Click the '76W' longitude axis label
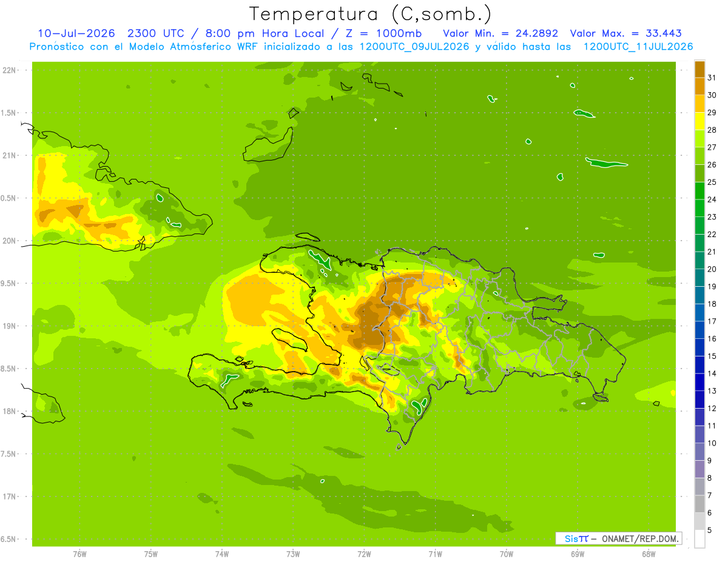Screen dimensions: 728x562 click(79, 554)
